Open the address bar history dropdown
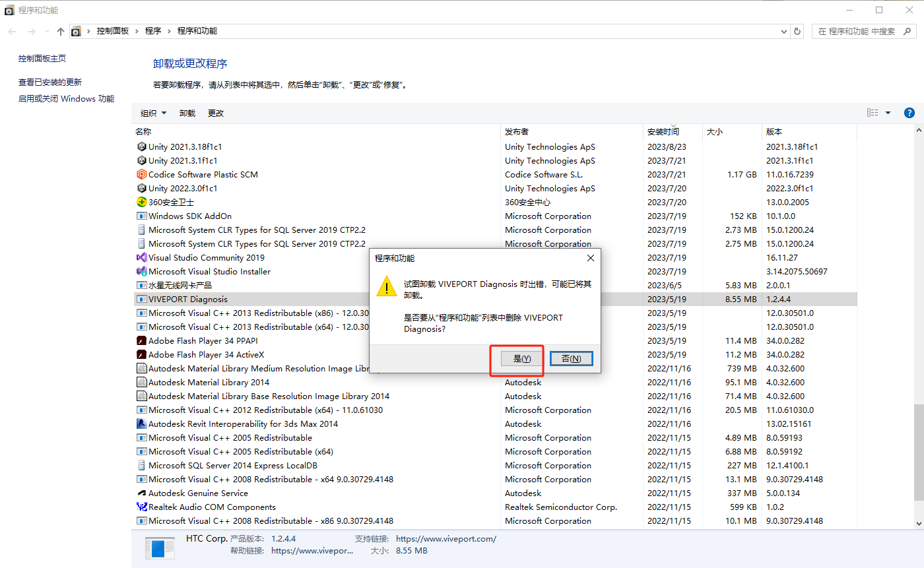This screenshot has height=568, width=924. 785,30
